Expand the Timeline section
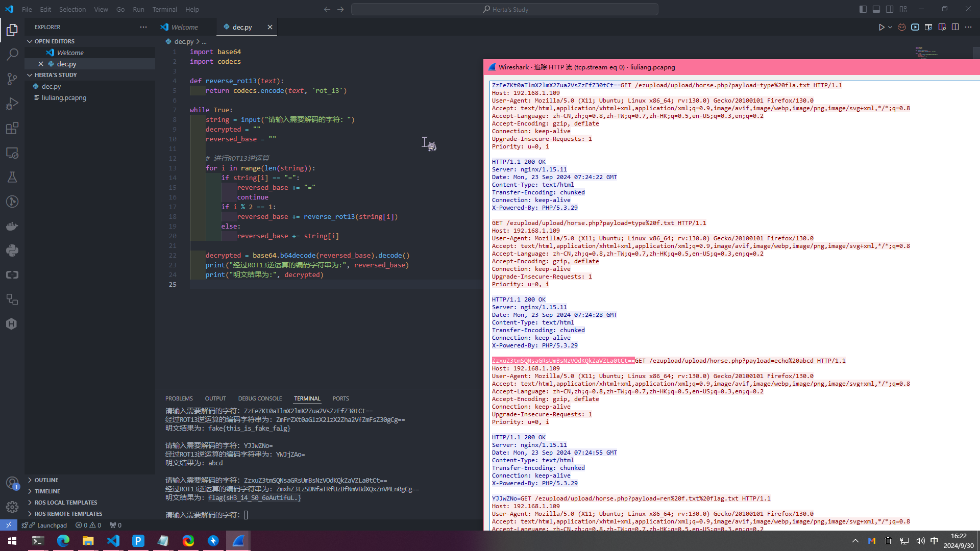This screenshot has width=980, height=551. 47,491
